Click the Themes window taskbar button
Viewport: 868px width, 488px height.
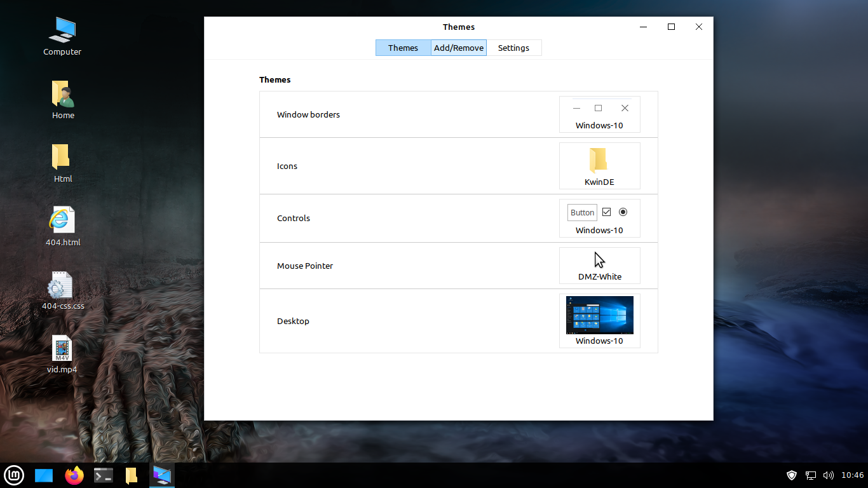162,475
